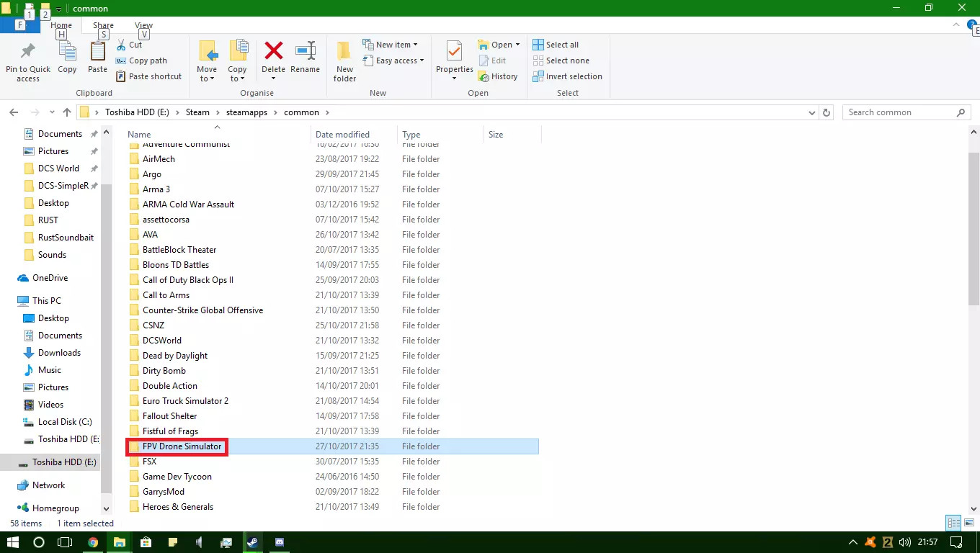
Task: Open the Copy to dropdown
Action: 237,62
